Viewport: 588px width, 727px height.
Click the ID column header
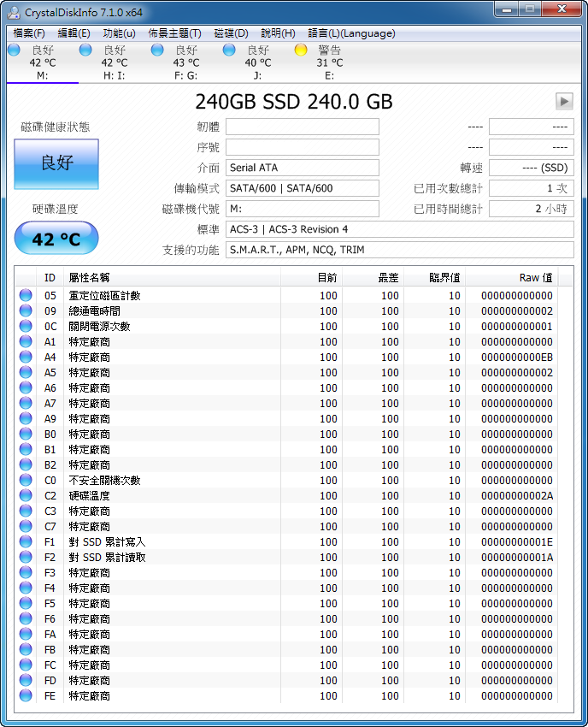[50, 278]
